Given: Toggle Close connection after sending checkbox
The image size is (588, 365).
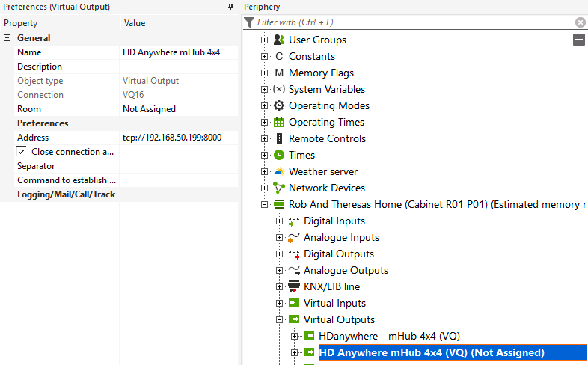Looking at the screenshot, I should pos(21,151).
